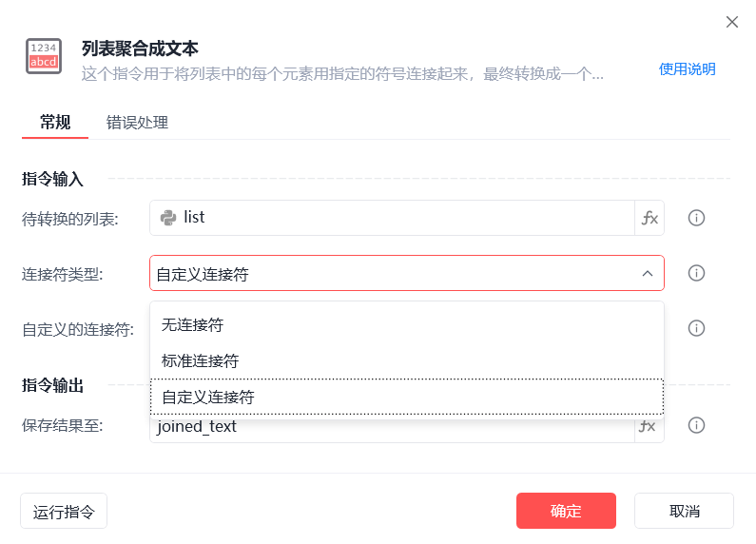
Task: Switch to the 错误处理 tab
Action: [137, 123]
